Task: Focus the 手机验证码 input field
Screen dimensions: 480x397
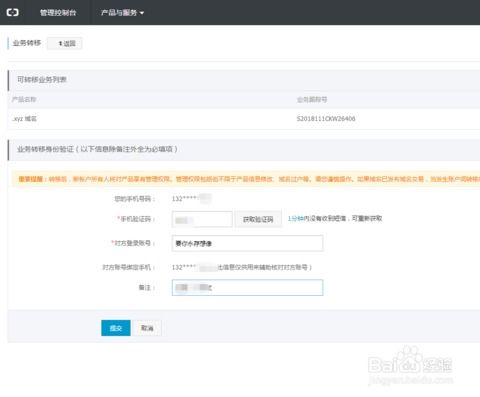Action: click(202, 219)
